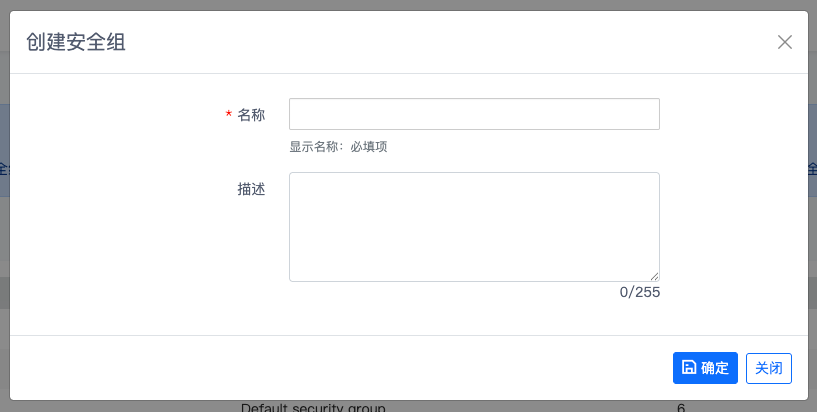
Task: Close the dialog with the X icon
Action: tap(785, 42)
